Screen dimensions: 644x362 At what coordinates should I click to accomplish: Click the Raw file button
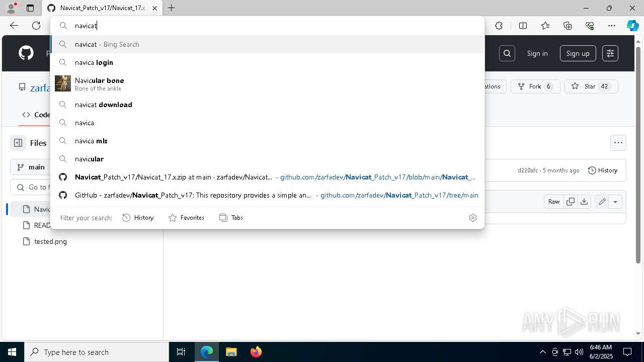point(554,202)
